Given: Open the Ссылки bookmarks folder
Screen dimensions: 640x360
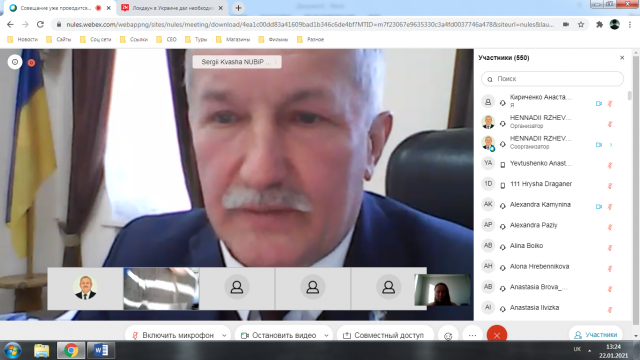Looking at the screenshot, I should (x=134, y=40).
